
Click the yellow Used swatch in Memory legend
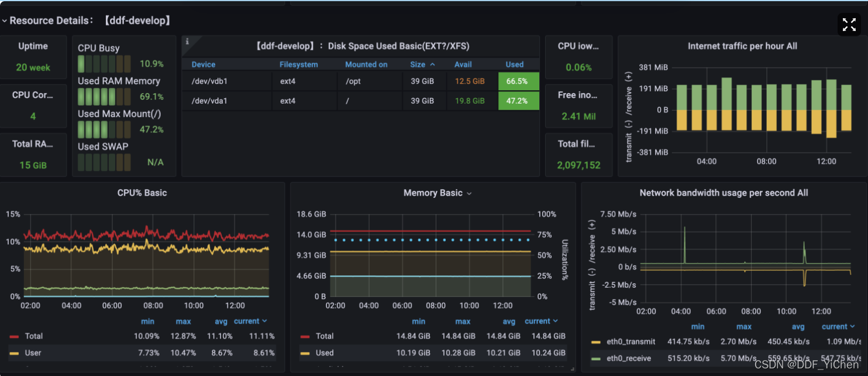(x=305, y=353)
